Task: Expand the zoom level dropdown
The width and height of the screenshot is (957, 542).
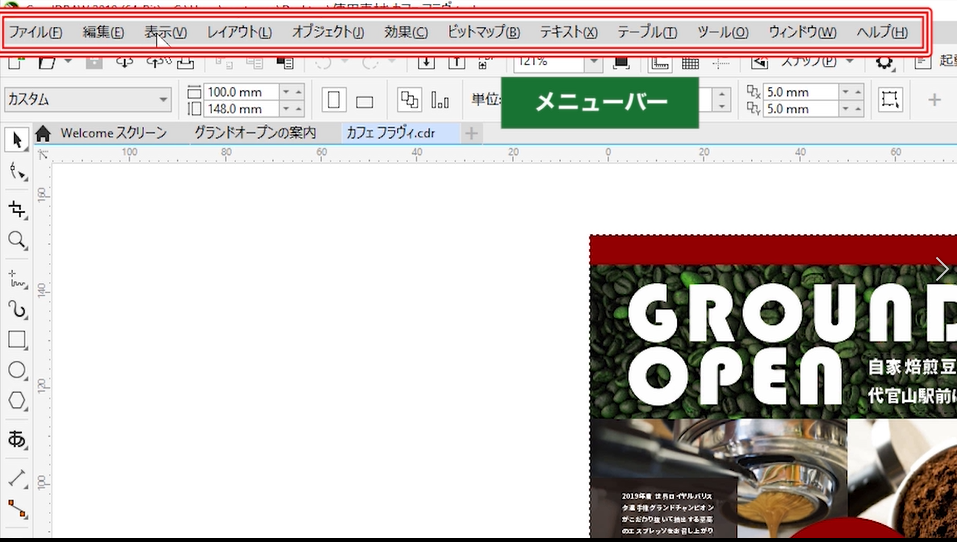Action: click(593, 62)
